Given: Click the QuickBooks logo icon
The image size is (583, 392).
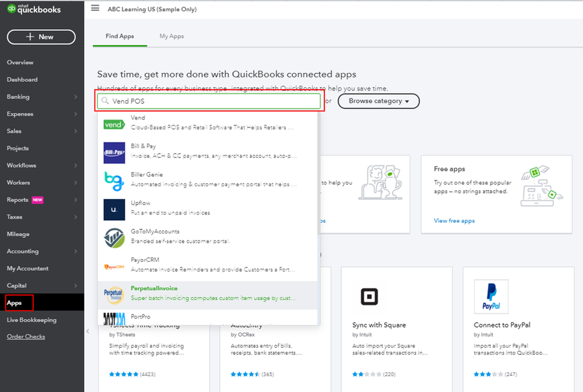Looking at the screenshot, I should [11, 9].
